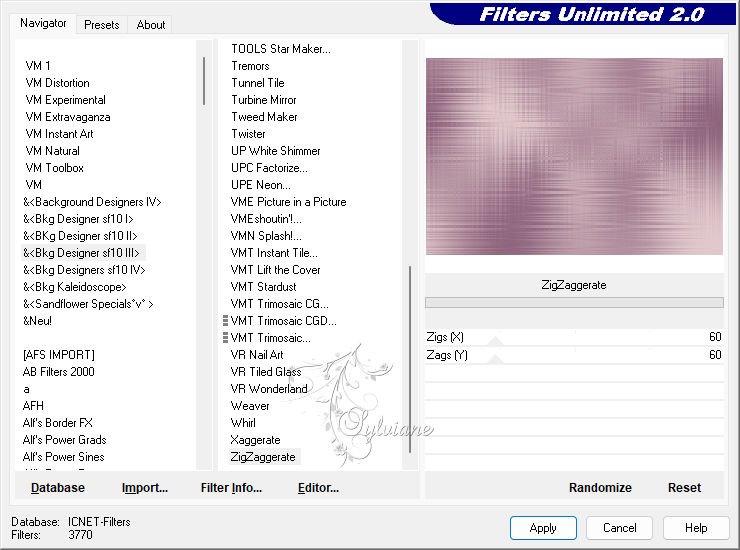
Task: Choose UPC Factorize... filter
Action: click(x=269, y=168)
